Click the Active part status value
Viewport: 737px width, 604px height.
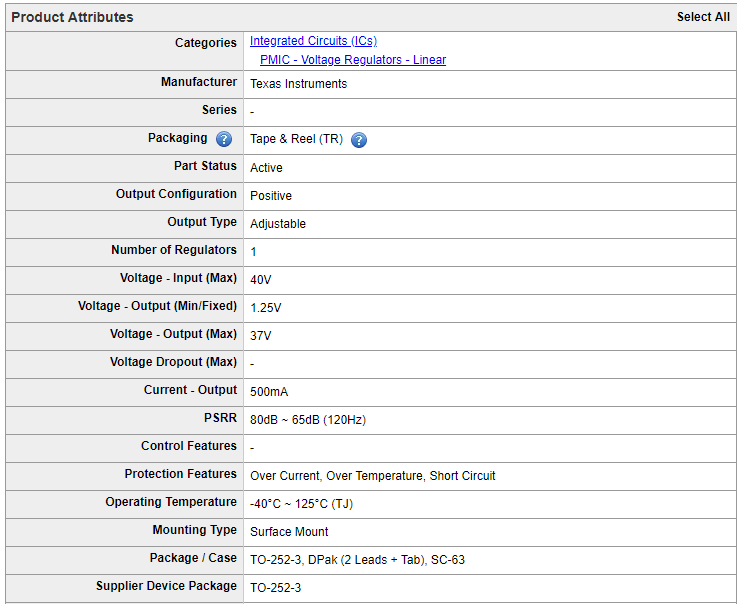click(x=266, y=168)
